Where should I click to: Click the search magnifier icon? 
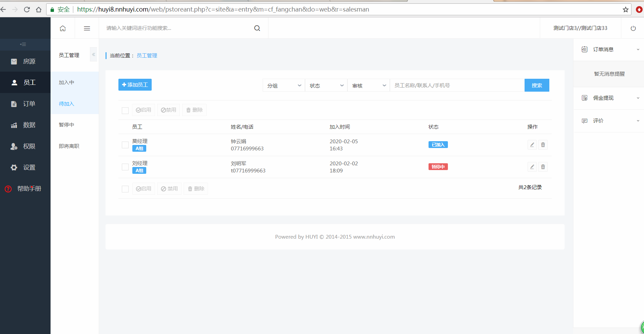tap(257, 28)
